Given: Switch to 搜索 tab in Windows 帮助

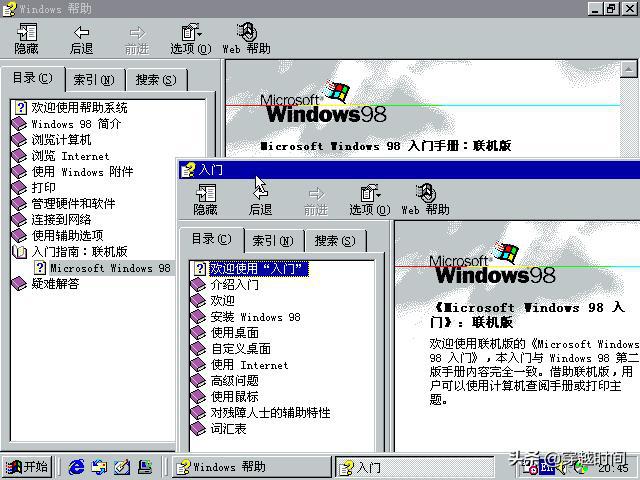Looking at the screenshot, I should tap(156, 79).
